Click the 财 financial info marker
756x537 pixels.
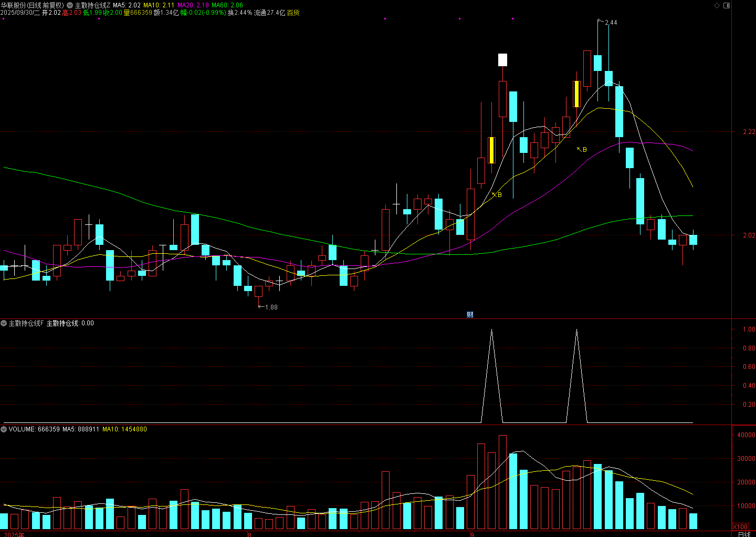point(470,315)
